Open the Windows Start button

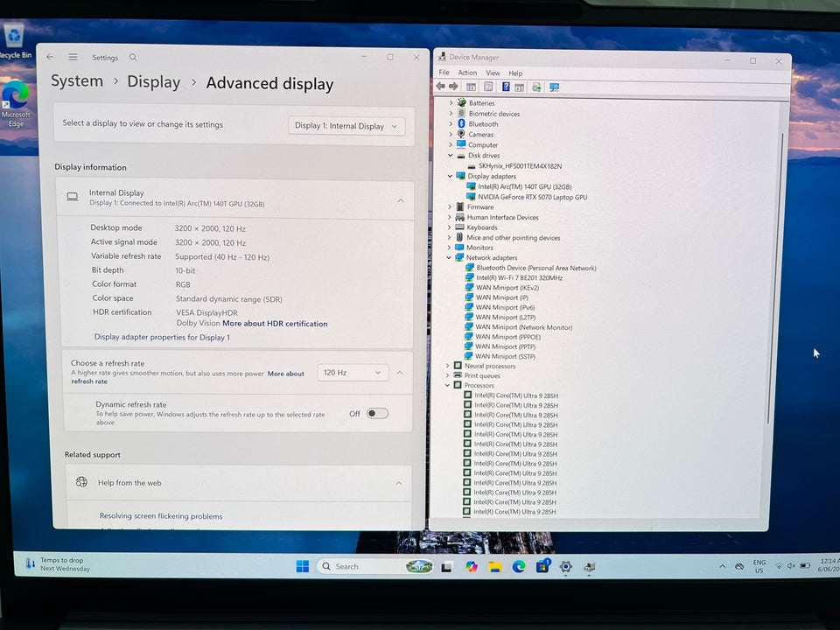click(x=302, y=566)
